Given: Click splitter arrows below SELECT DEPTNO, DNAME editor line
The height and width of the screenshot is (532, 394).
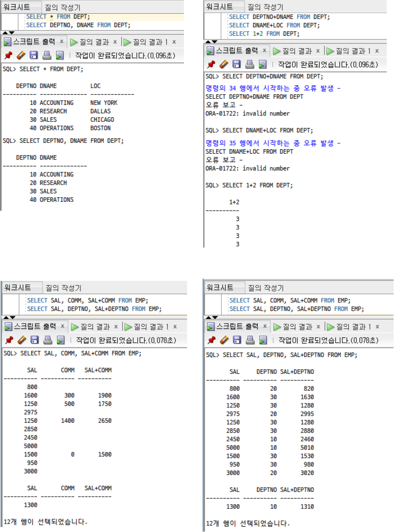Looking at the screenshot, I should coord(9,32).
